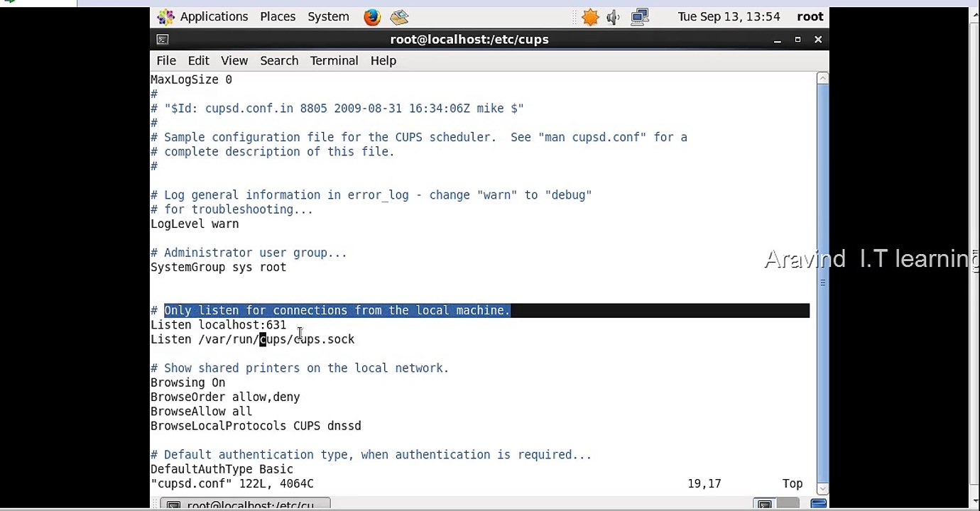This screenshot has width=980, height=511.
Task: Click the 'SystemGroup sys root' line
Action: pos(218,268)
